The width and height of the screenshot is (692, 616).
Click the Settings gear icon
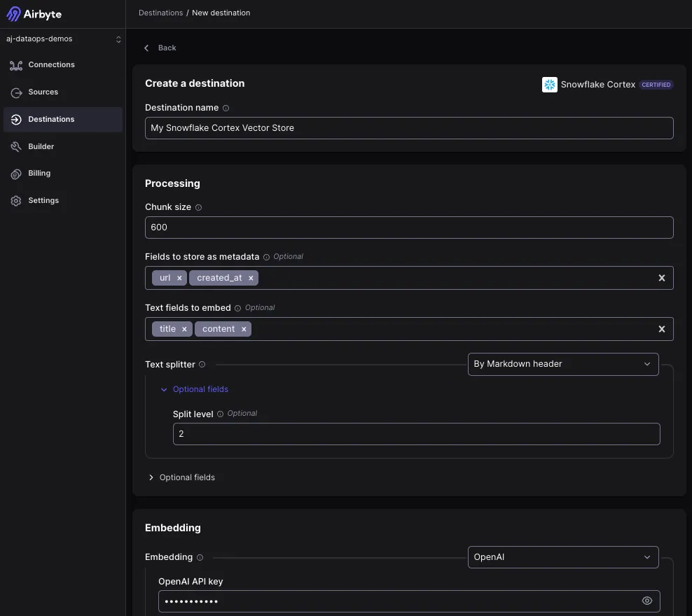[16, 201]
